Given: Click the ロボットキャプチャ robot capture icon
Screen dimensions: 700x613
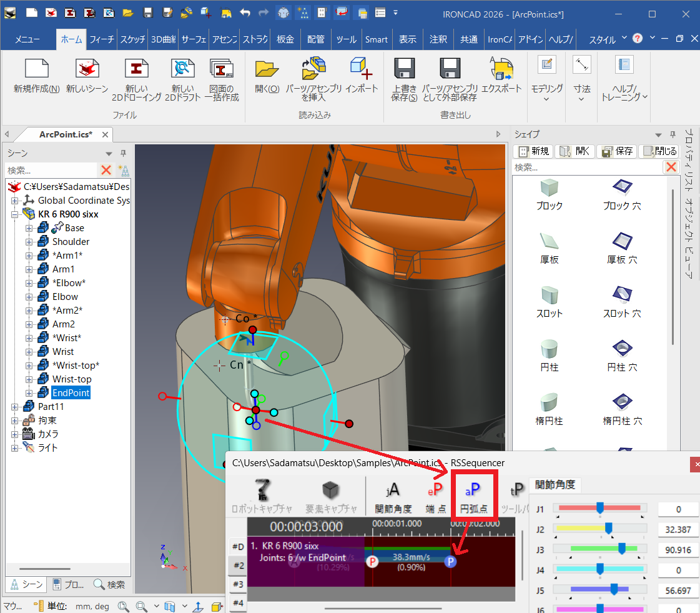Looking at the screenshot, I should pyautogui.click(x=263, y=490).
